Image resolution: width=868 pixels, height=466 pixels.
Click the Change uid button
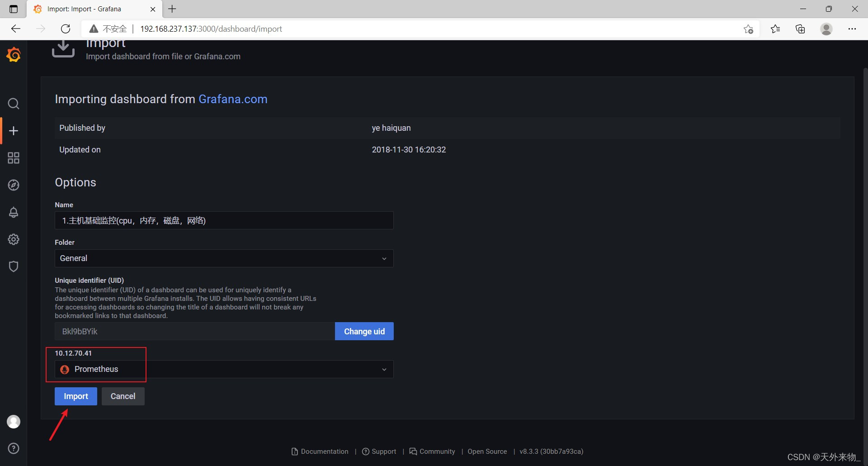(364, 332)
